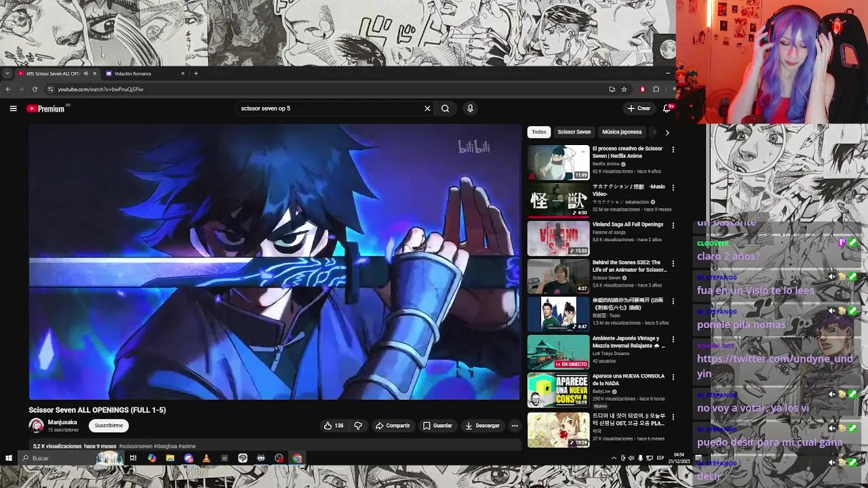Start voice search with microphone icon

pos(470,108)
